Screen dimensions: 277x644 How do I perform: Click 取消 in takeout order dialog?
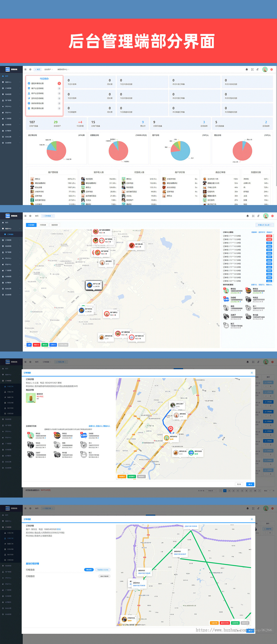239,485
